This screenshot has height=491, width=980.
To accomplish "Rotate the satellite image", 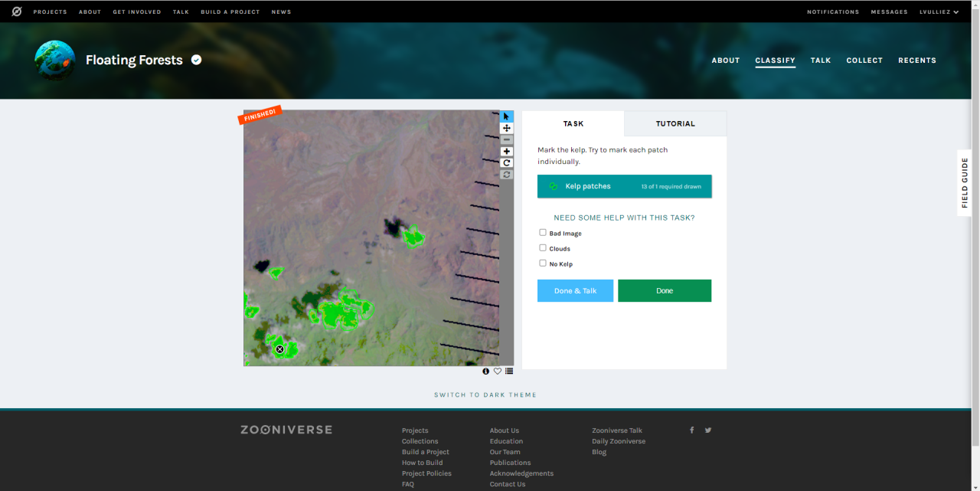I will pos(506,163).
